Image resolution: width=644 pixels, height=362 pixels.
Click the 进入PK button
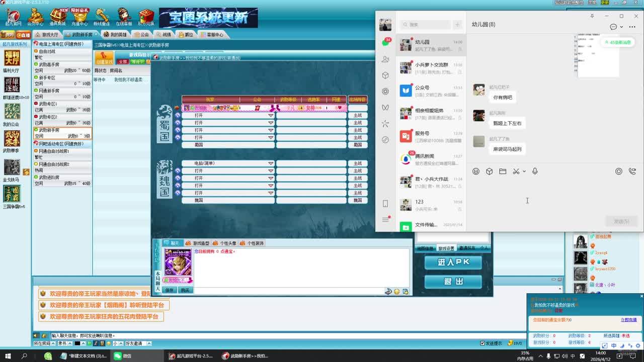(453, 262)
